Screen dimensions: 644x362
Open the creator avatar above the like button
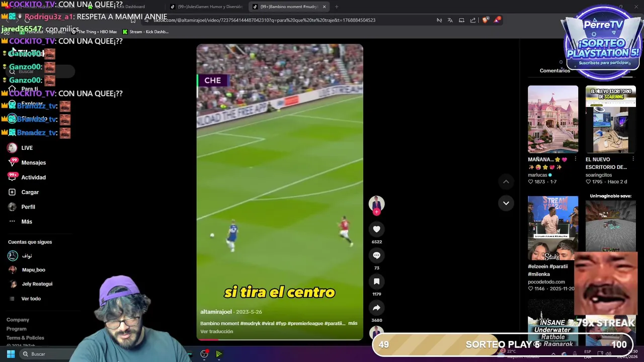(376, 203)
